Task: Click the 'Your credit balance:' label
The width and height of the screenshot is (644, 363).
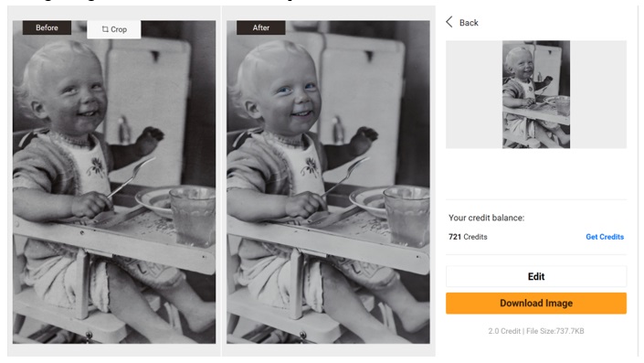Action: pyautogui.click(x=486, y=218)
